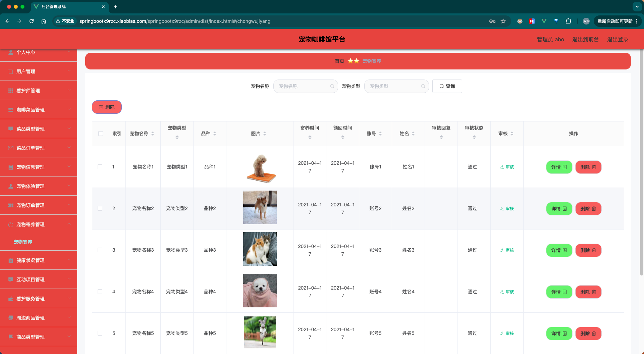This screenshot has width=644, height=354.
Task: Click search icon inside 宠物类型 field
Action: (x=423, y=86)
